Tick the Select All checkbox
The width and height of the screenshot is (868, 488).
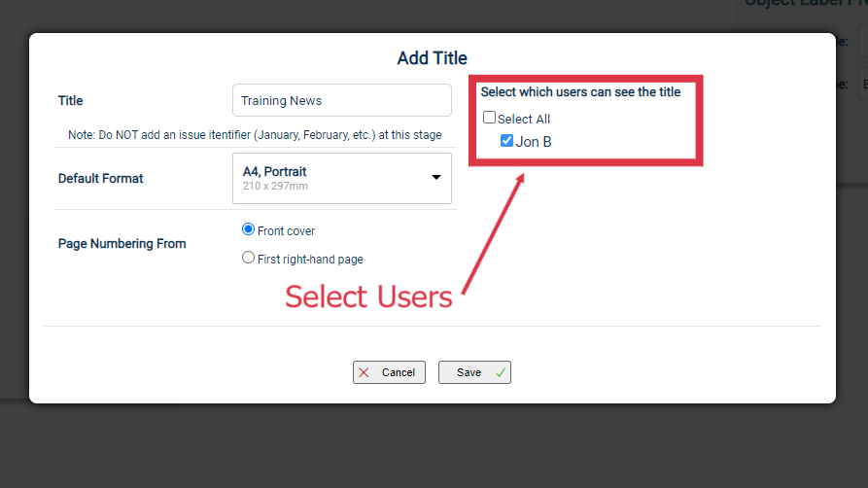[x=489, y=118]
